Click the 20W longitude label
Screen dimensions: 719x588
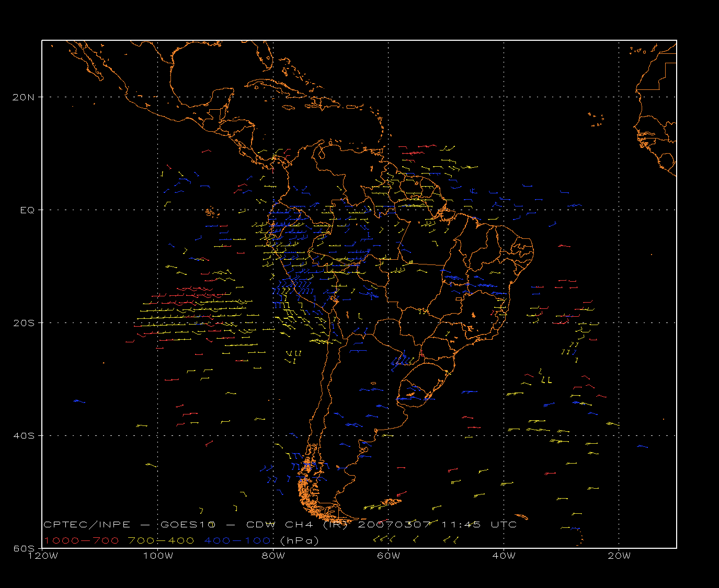(619, 556)
